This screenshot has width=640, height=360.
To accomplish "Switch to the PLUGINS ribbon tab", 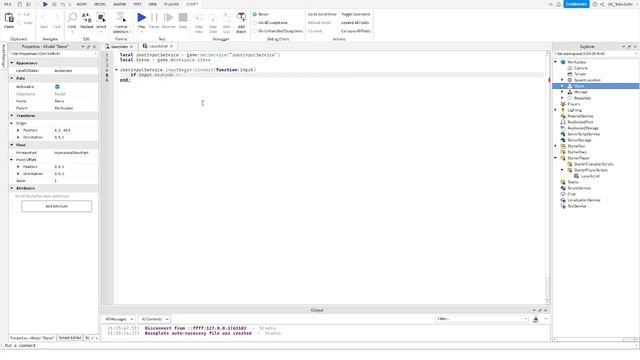I will pos(171,4).
